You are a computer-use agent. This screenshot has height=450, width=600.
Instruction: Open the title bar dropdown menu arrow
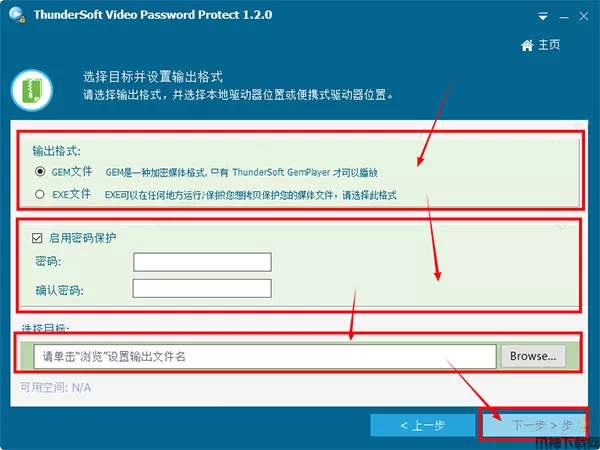(543, 16)
